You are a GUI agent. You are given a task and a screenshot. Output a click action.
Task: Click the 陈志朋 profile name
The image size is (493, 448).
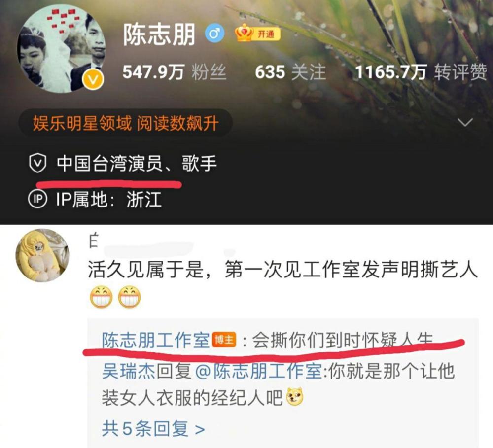[x=159, y=34]
